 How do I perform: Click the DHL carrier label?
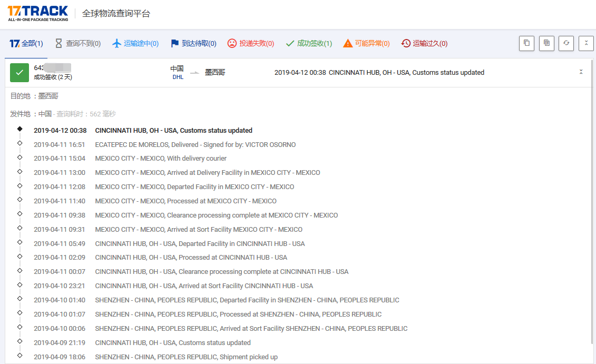pyautogui.click(x=178, y=77)
